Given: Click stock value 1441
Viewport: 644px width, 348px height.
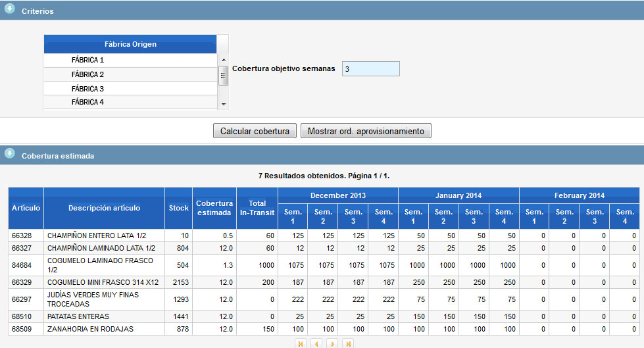Looking at the screenshot, I should tap(181, 316).
